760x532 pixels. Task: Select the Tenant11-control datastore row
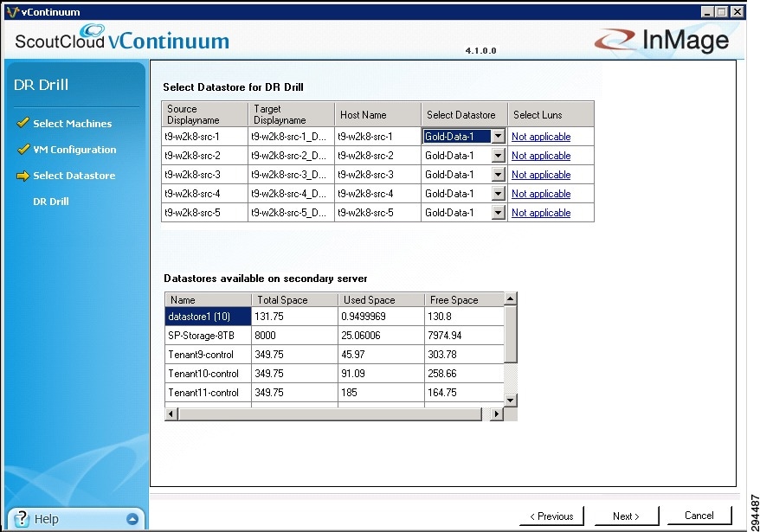[x=334, y=393]
